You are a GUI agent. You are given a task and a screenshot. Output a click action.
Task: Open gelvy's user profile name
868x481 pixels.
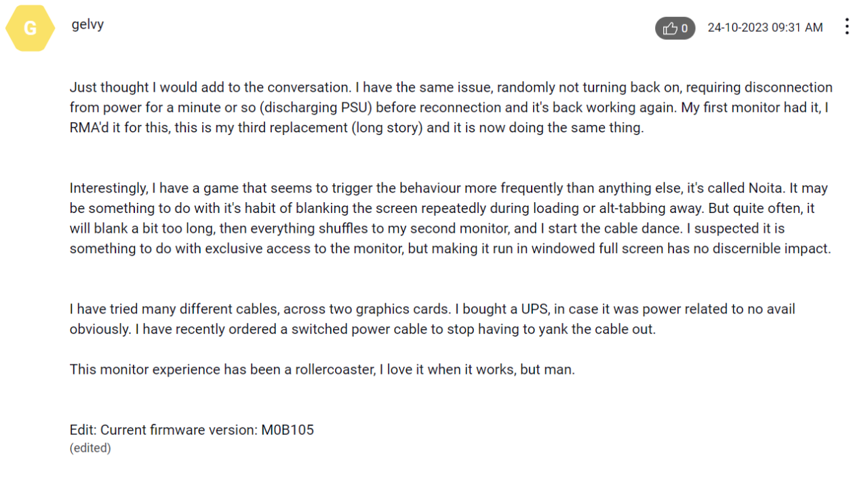87,25
